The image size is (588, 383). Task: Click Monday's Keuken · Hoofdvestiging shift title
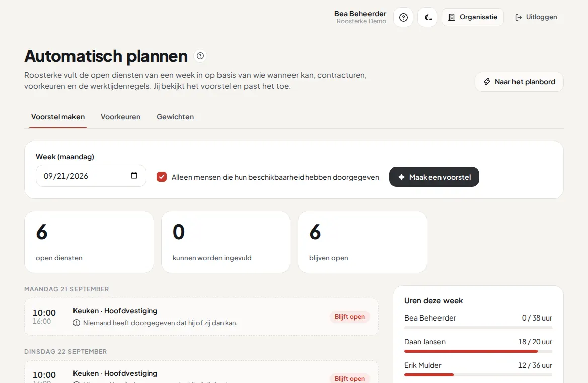pos(115,311)
